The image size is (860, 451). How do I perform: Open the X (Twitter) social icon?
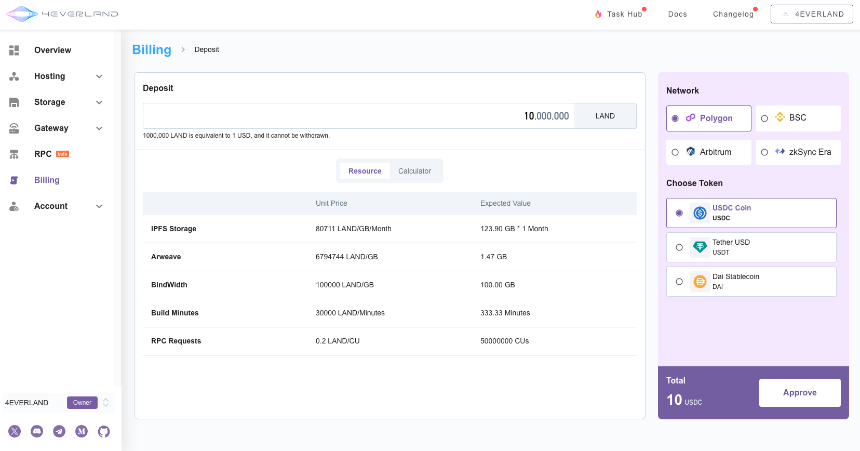pyautogui.click(x=15, y=431)
